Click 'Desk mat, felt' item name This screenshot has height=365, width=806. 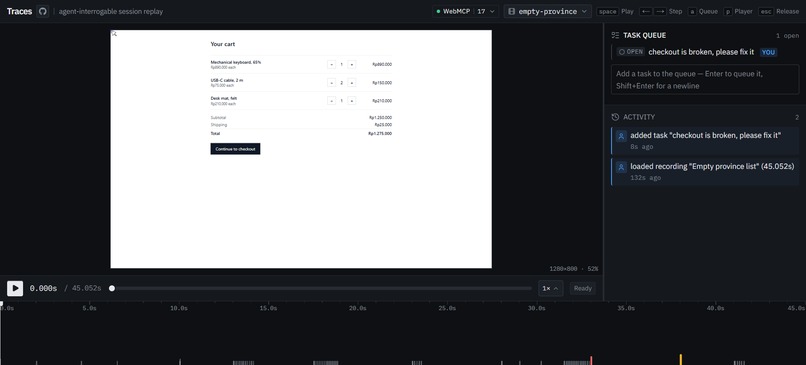(x=224, y=98)
